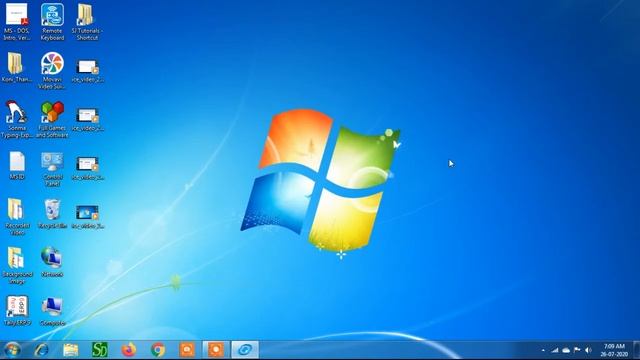The width and height of the screenshot is (640, 360).
Task: Open the Action Center flag icon
Action: [x=577, y=350]
